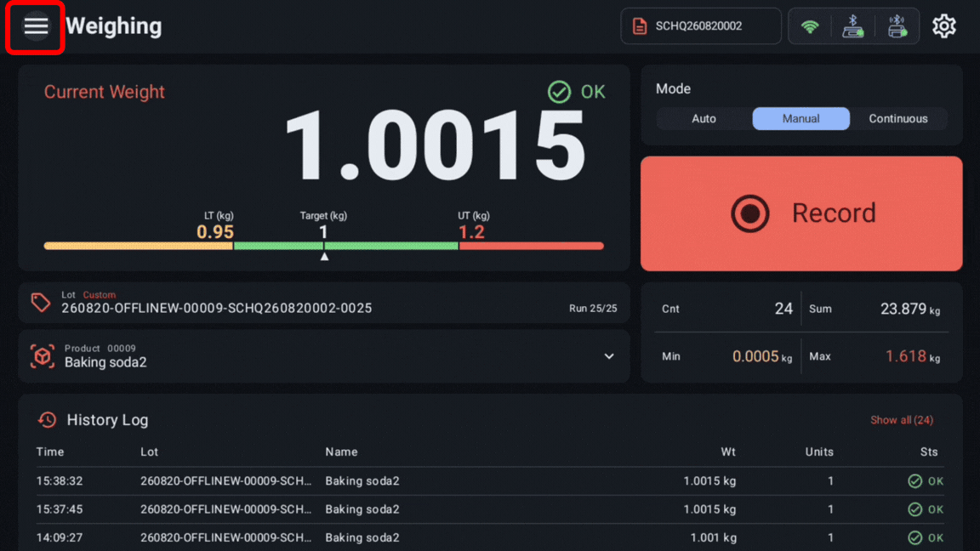This screenshot has height=551, width=980.
Task: Click the red document icon beside SCHQ260820002
Action: pyautogui.click(x=640, y=26)
